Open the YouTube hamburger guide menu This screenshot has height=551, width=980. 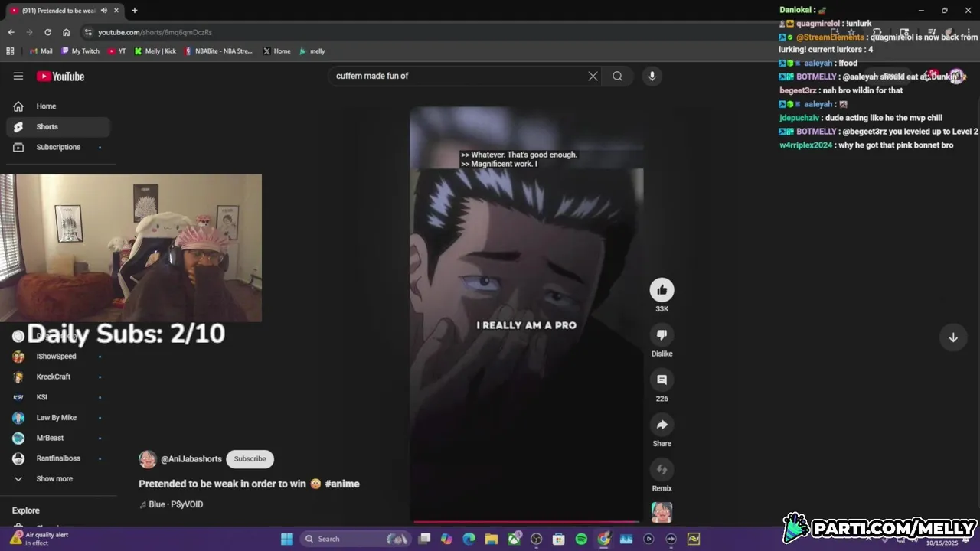[x=18, y=76]
